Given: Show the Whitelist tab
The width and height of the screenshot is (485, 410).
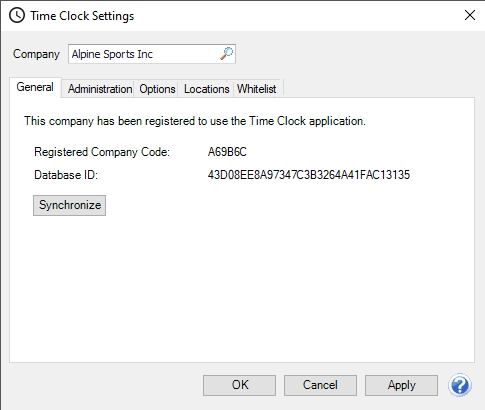Looking at the screenshot, I should coord(257,89).
